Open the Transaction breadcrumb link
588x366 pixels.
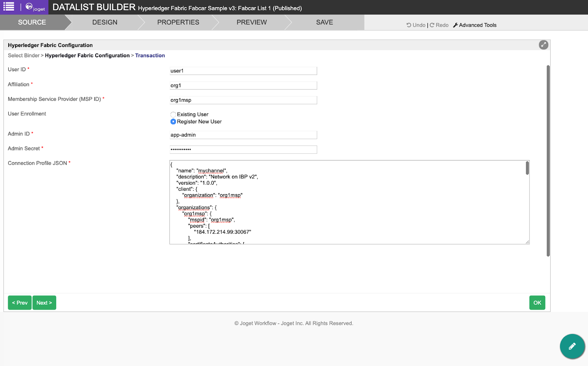coord(150,55)
